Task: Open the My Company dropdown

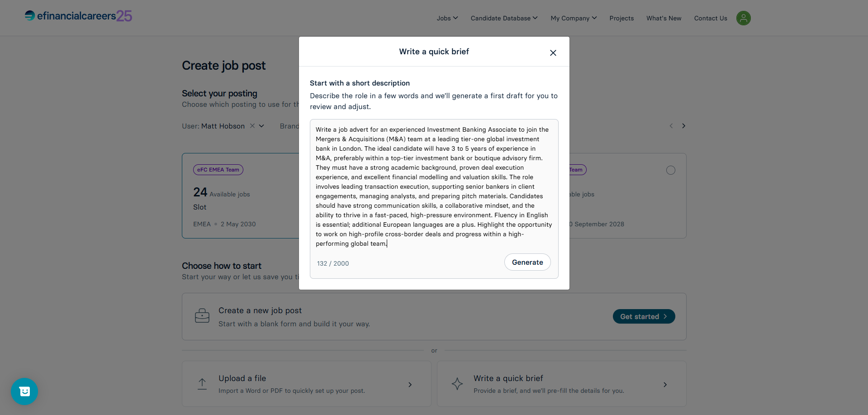Action: pos(574,18)
